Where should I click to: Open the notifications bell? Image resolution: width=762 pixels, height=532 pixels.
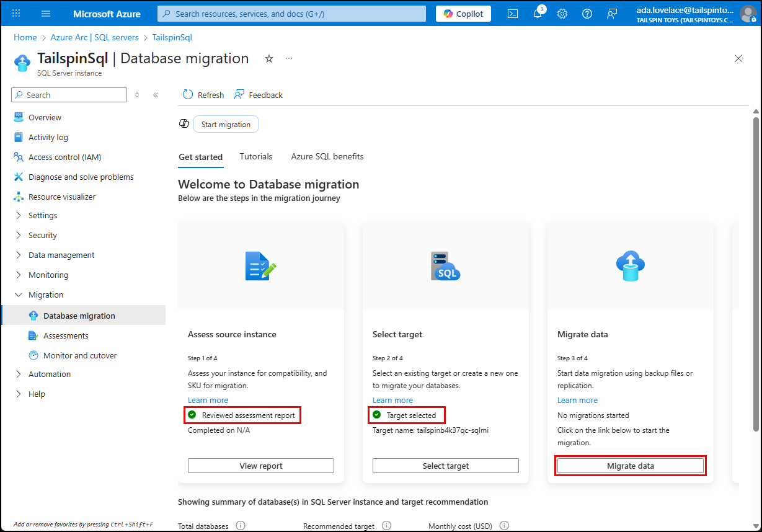(537, 13)
